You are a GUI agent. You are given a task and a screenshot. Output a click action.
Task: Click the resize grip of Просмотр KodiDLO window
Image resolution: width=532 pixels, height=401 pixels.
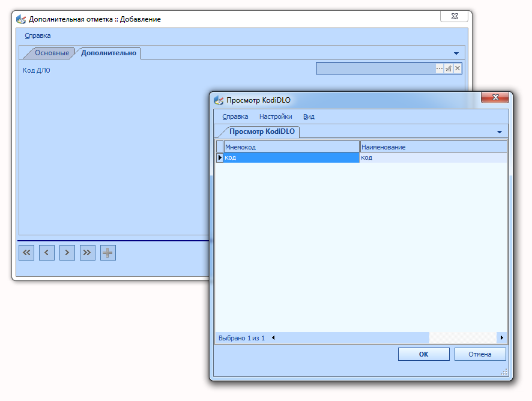(x=504, y=372)
